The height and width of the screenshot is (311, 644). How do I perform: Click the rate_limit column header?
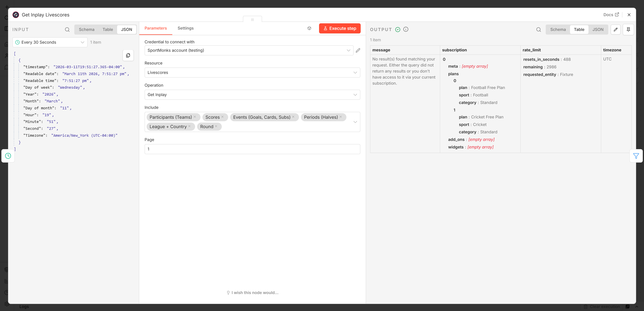pyautogui.click(x=560, y=50)
